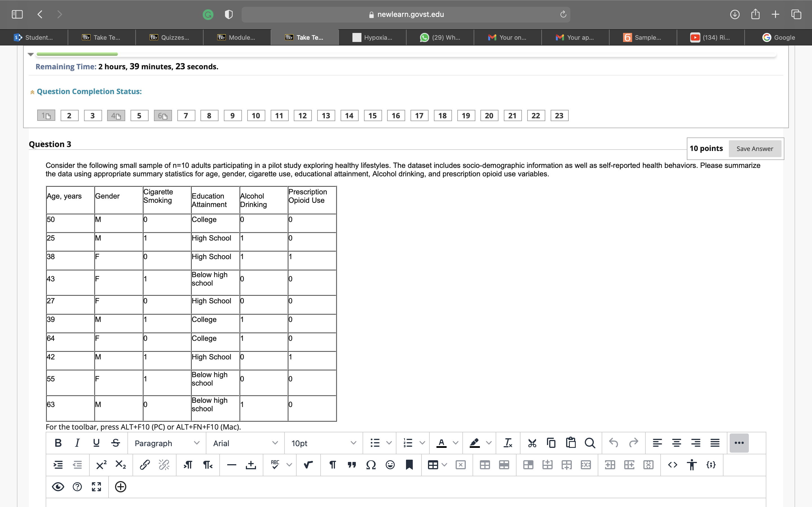Jump to question 15 in completion status
This screenshot has width=812, height=507.
coord(372,115)
